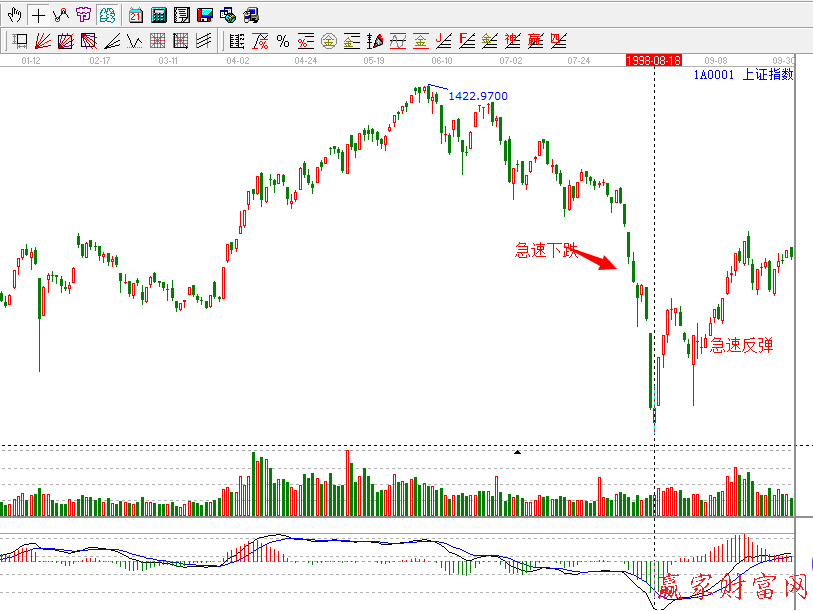Activate the crosshair cursor tool
The image size is (813, 611).
pos(38,15)
